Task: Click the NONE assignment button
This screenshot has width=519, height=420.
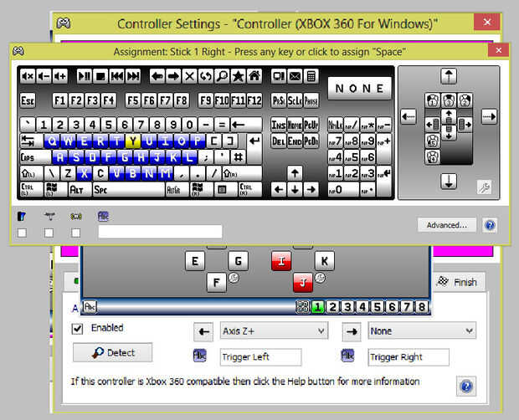Action: [359, 89]
